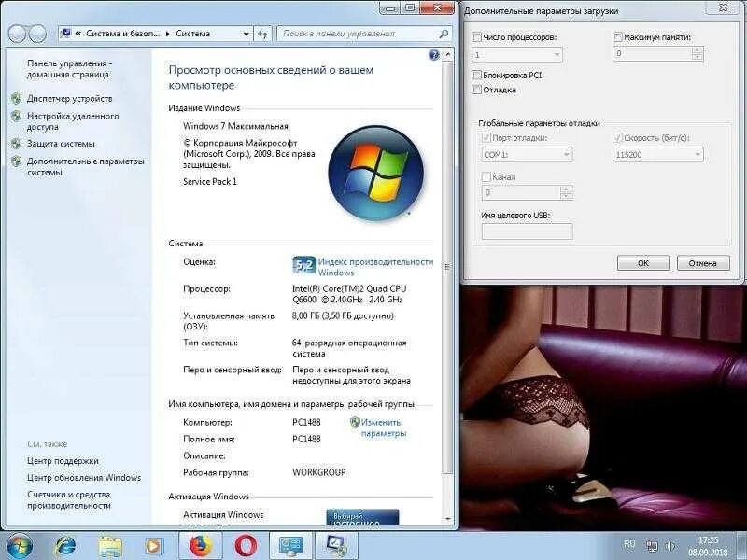Click the Максимум памяти spinner arrows
The width and height of the screenshot is (747, 560).
697,53
